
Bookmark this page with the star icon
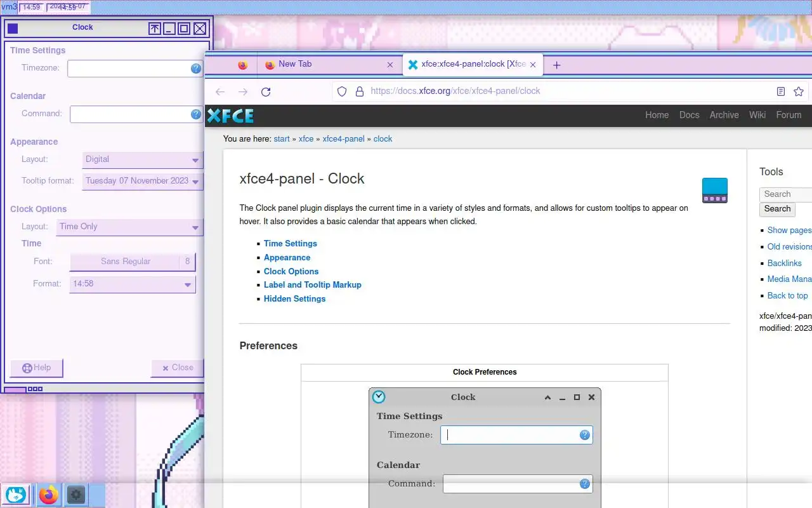[x=799, y=91]
